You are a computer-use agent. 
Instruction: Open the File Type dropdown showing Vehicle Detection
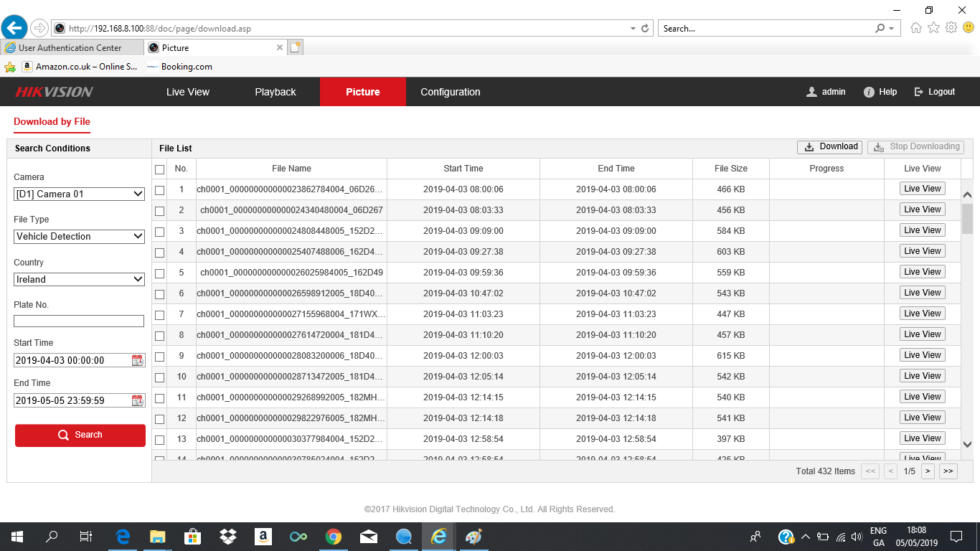pyautogui.click(x=79, y=236)
